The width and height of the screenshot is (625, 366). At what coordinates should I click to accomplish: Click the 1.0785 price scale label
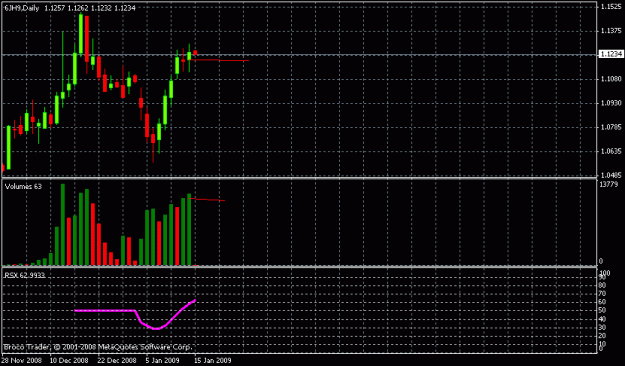coord(611,128)
